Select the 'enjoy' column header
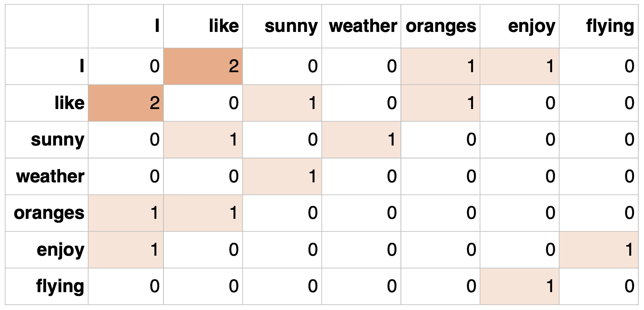Viewport: 644px width, 310px height. pyautogui.click(x=519, y=26)
